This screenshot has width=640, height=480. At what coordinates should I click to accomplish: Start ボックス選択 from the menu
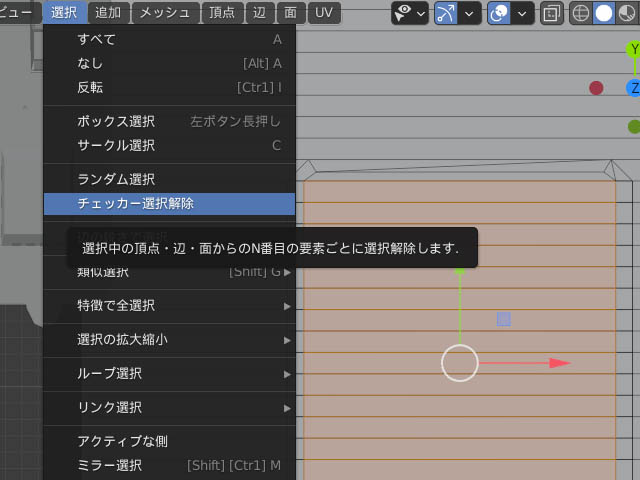tap(169, 121)
